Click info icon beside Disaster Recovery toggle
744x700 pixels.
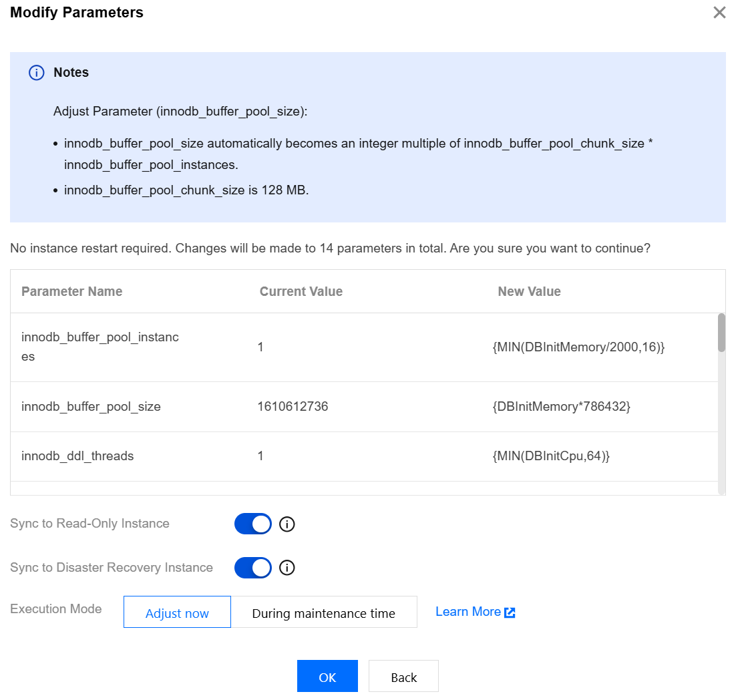(x=287, y=568)
